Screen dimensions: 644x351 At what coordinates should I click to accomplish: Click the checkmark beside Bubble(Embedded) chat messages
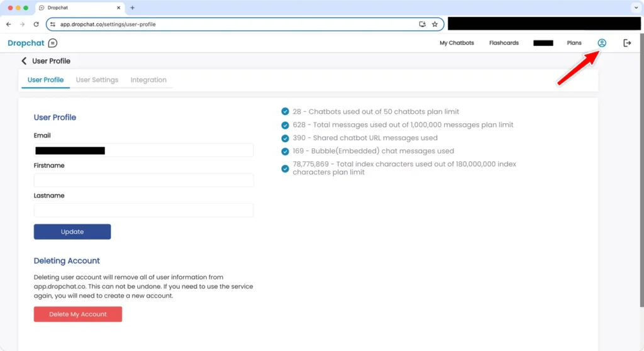[x=285, y=151]
